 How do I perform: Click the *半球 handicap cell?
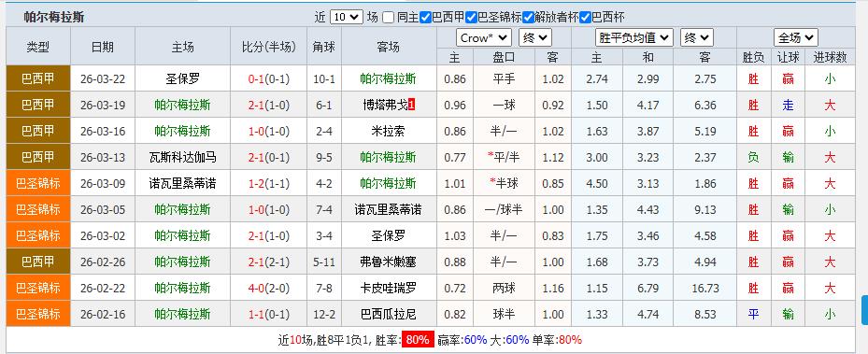coord(504,183)
